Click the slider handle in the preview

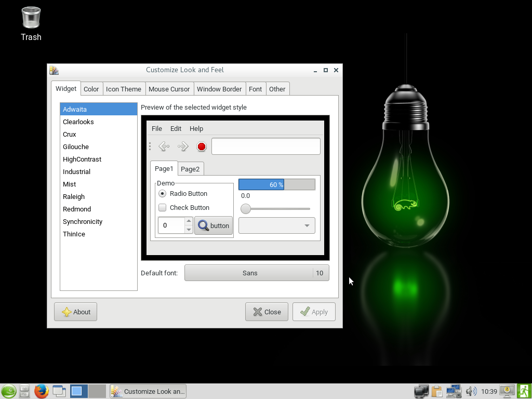click(246, 209)
